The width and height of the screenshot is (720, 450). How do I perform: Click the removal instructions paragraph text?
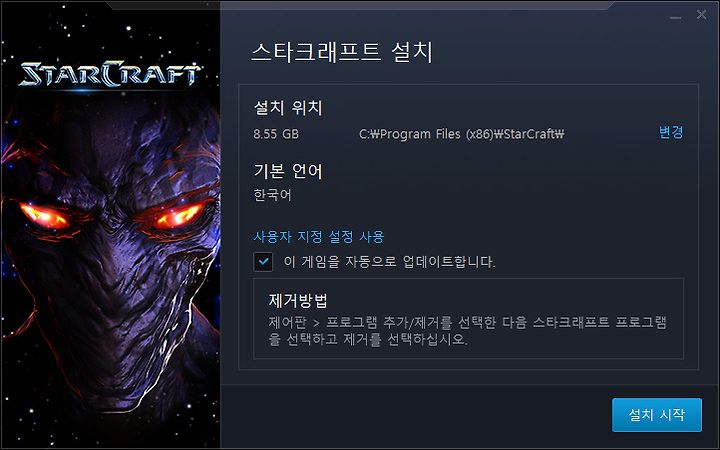click(x=467, y=331)
